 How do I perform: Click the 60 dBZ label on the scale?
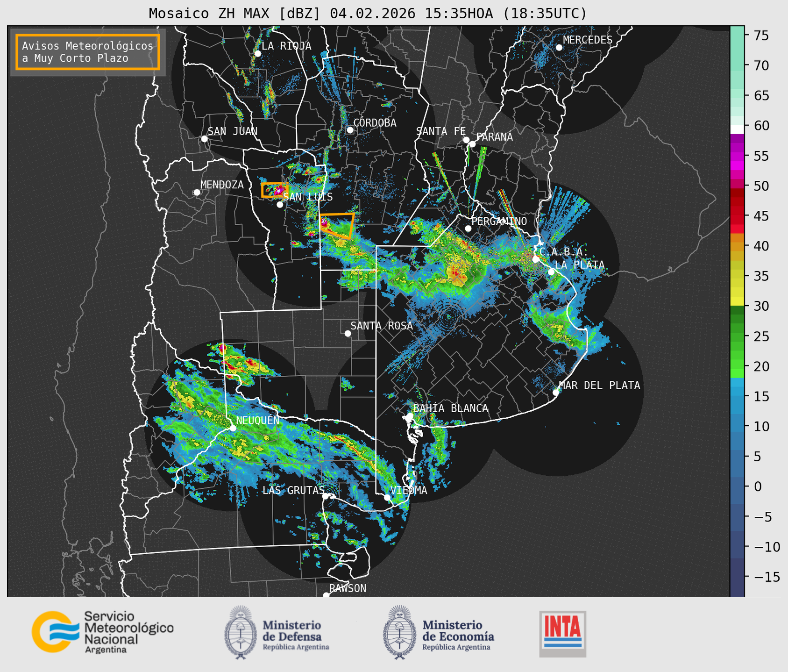(x=761, y=126)
